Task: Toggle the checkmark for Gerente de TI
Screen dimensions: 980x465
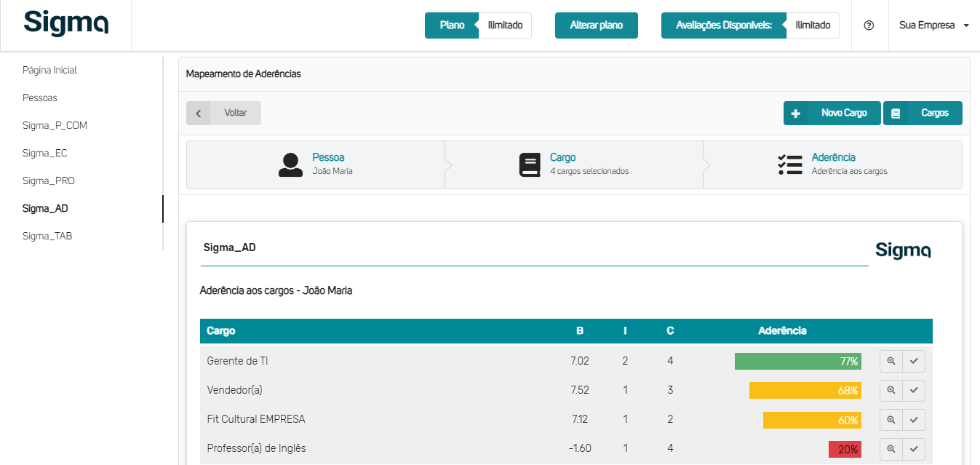Action: [914, 361]
